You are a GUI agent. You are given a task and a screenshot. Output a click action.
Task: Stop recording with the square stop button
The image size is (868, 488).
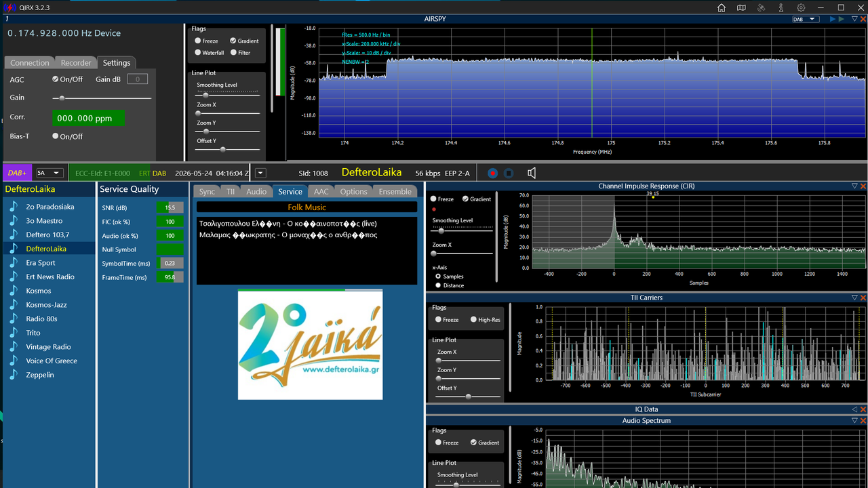click(509, 173)
